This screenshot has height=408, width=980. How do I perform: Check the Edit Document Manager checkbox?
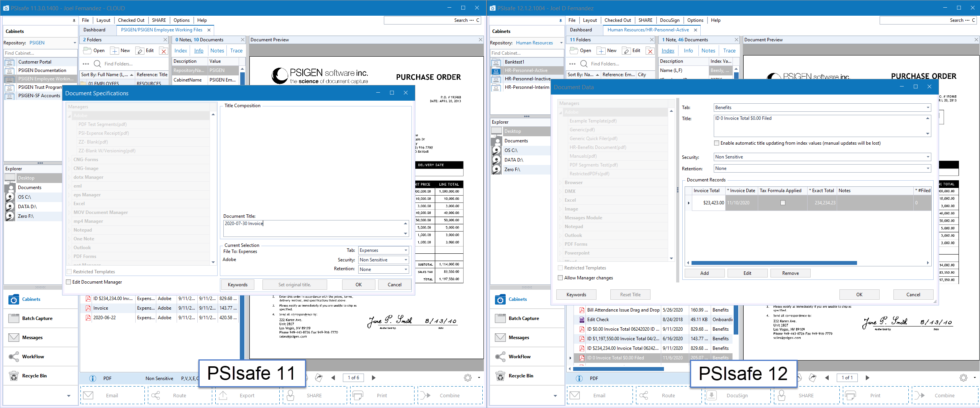pos(69,282)
